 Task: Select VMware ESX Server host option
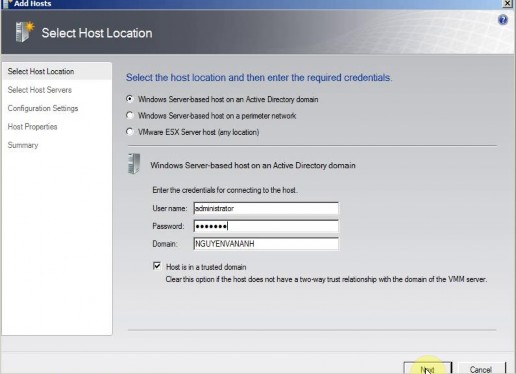(x=130, y=132)
